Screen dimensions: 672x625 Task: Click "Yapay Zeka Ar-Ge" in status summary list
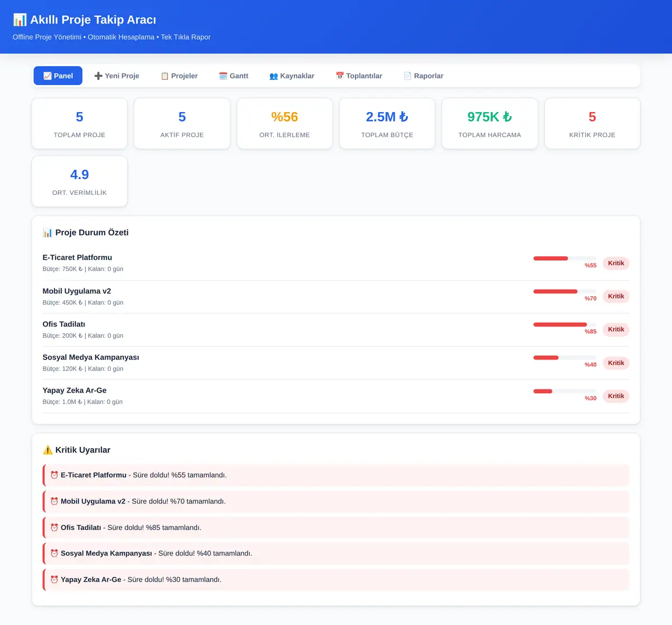(74, 390)
